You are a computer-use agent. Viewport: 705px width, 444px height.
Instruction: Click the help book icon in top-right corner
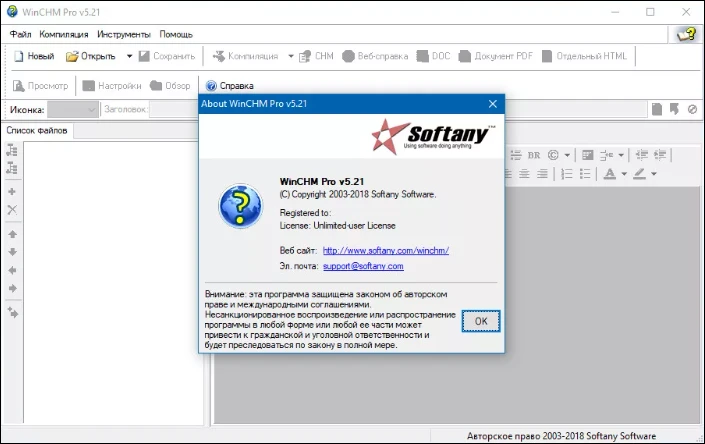pyautogui.click(x=686, y=34)
